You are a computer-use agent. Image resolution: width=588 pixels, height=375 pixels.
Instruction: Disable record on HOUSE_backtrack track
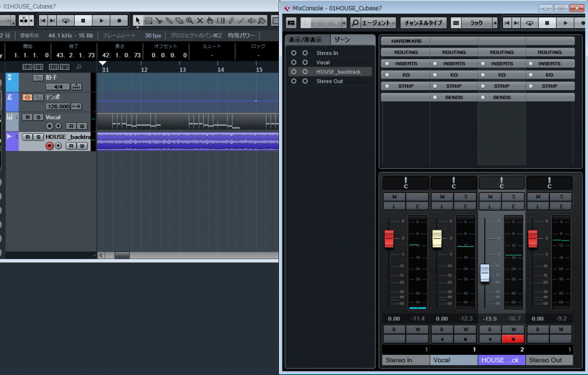[x=49, y=145]
